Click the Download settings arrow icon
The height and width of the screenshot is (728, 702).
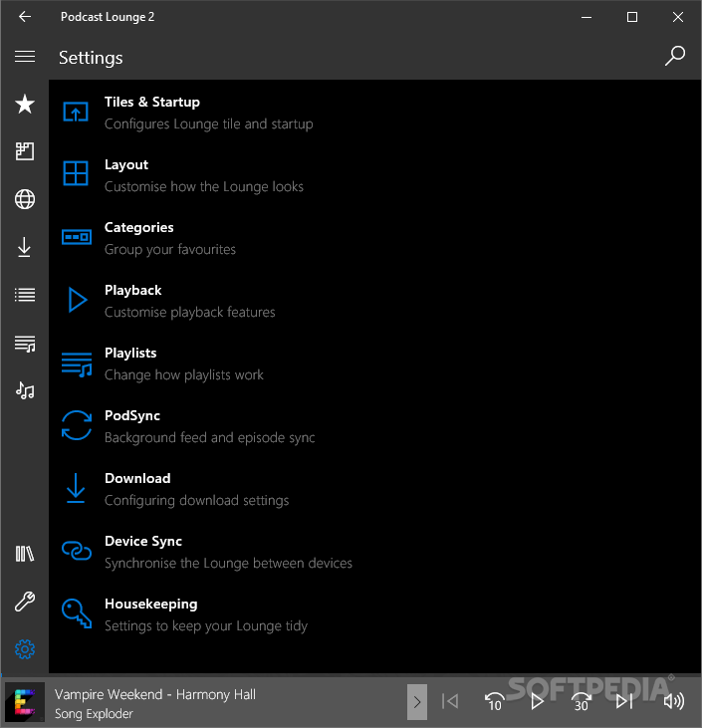click(x=76, y=488)
